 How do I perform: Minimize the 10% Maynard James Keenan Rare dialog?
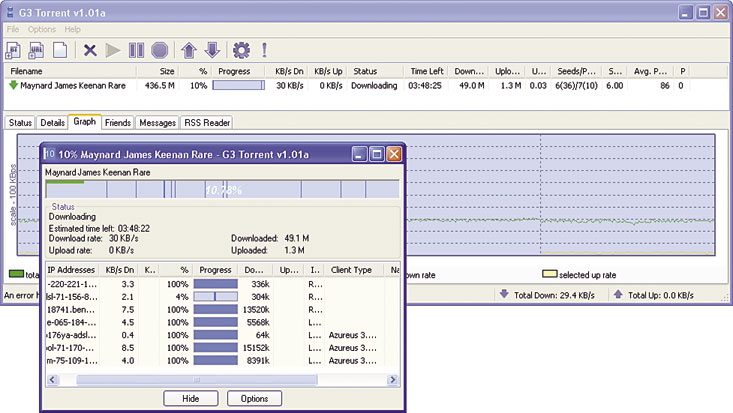tap(359, 154)
